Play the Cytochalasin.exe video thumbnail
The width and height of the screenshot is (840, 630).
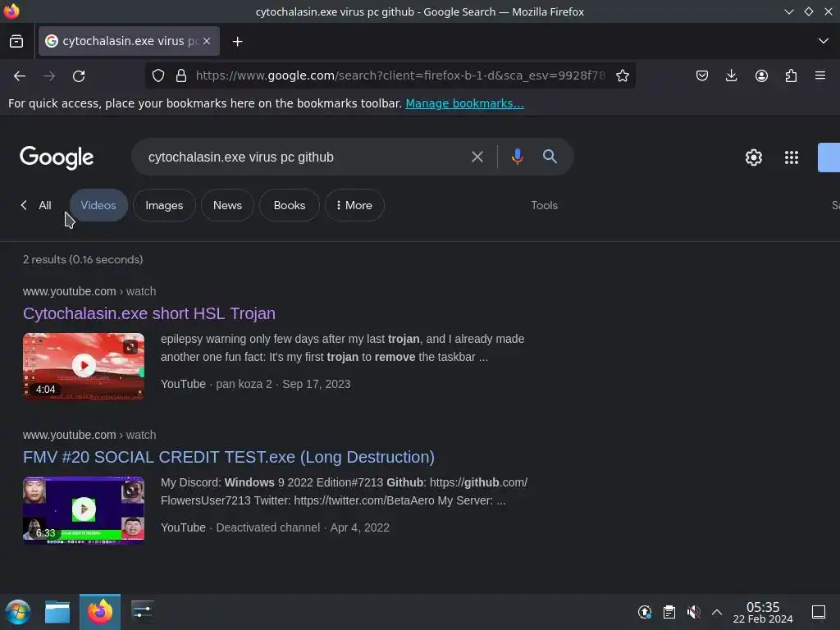click(84, 367)
